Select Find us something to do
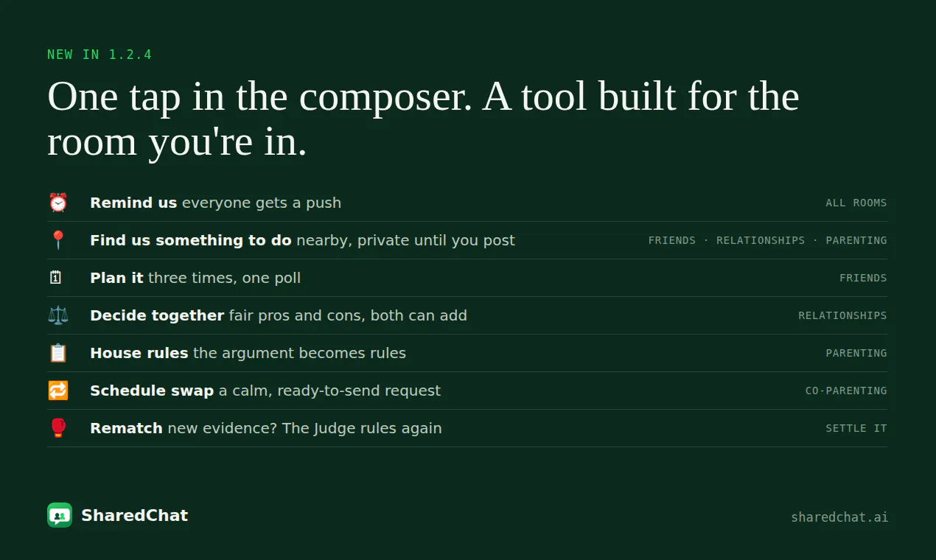Screen dimensions: 936x560 [x=191, y=240]
